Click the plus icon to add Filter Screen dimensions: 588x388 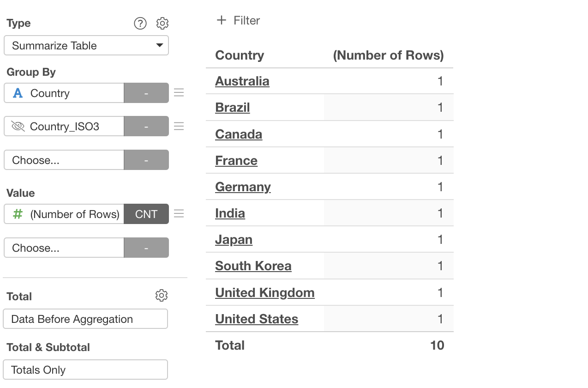pos(222,20)
